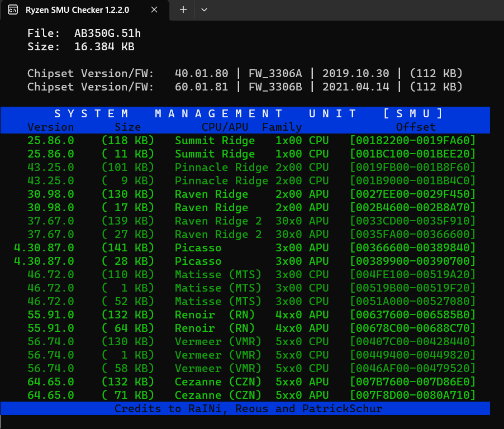Click the credits line to RaINi, Reous, PatrickSchur
Screen dimensions: 504x429
(249, 408)
